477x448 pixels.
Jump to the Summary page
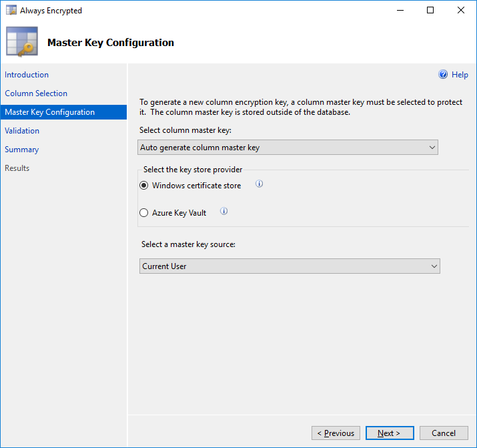22,150
